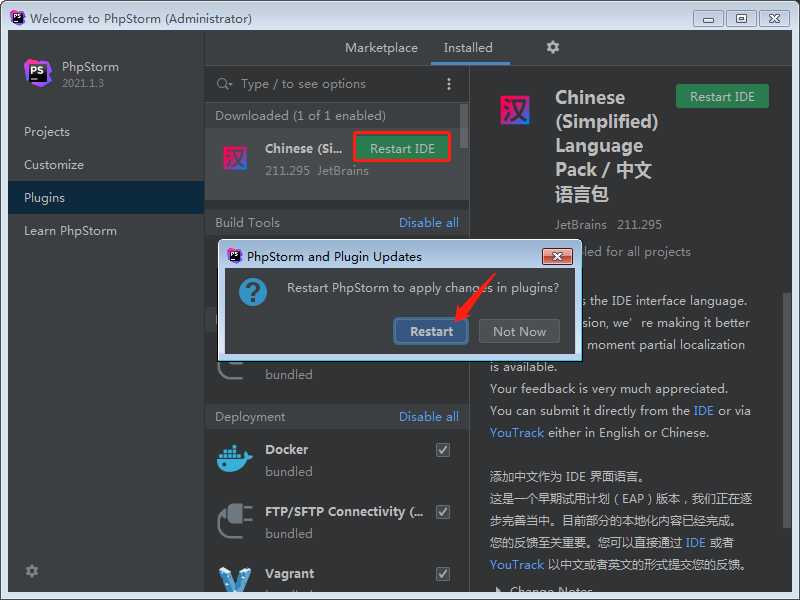Click the Build Tools section header
This screenshot has height=600, width=800.
coord(247,222)
